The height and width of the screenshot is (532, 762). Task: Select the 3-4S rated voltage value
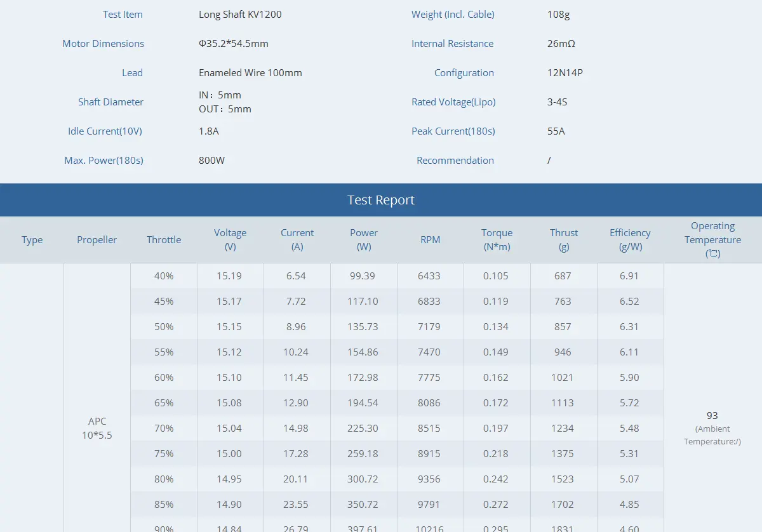[x=557, y=102]
